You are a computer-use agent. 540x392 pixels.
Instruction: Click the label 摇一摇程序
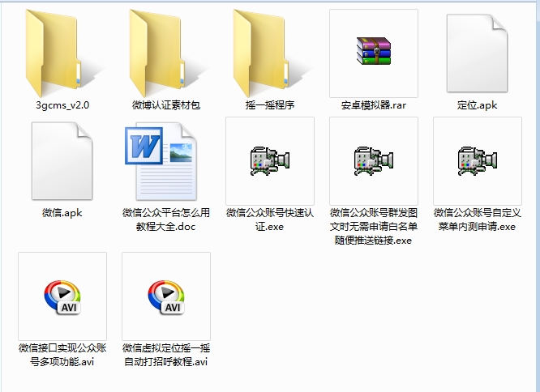[x=270, y=104]
